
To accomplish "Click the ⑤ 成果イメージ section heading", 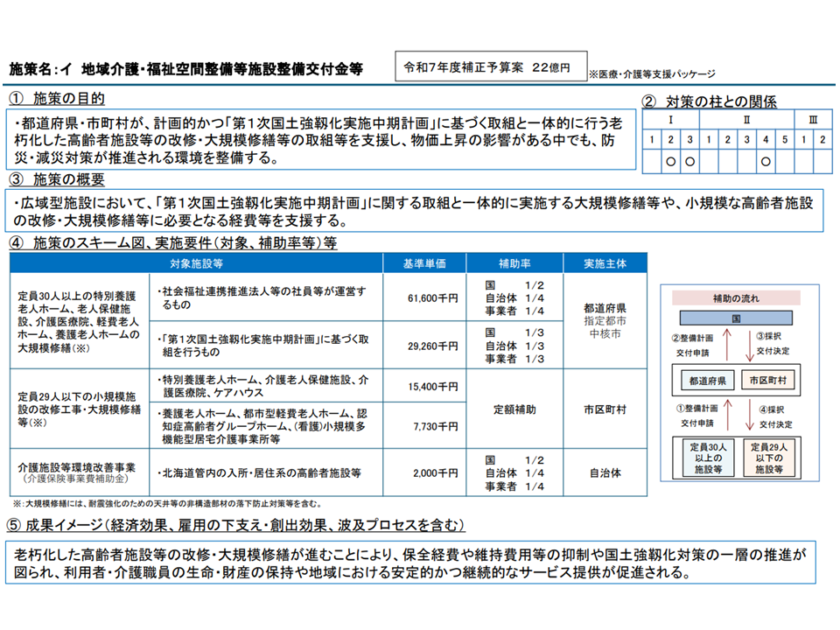I will point(236,525).
